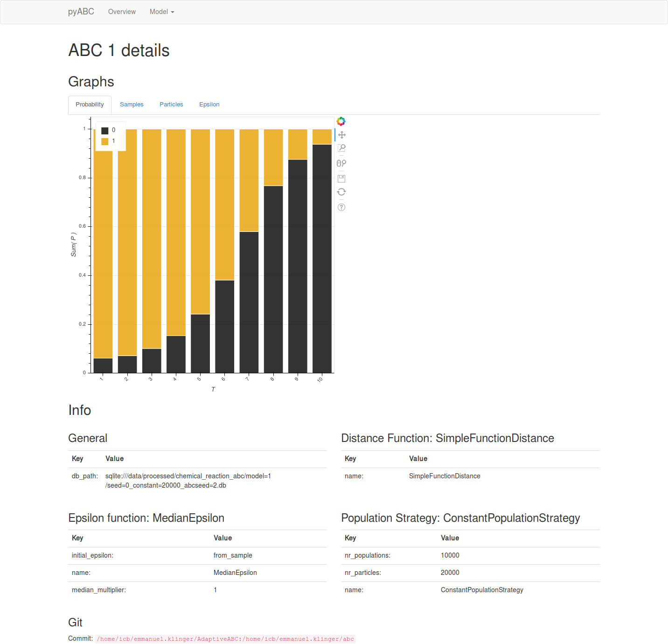
Task: Click the Sum( P ) axis label
Action: click(x=73, y=245)
